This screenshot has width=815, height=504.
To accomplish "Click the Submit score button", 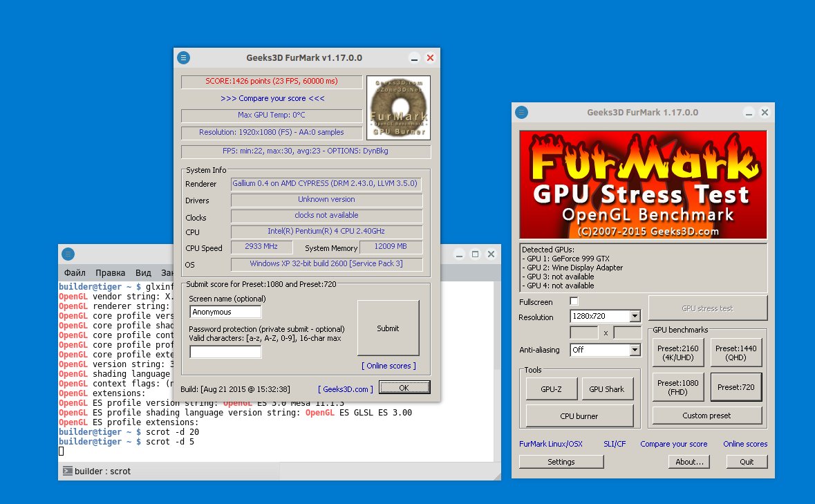I will click(x=388, y=328).
